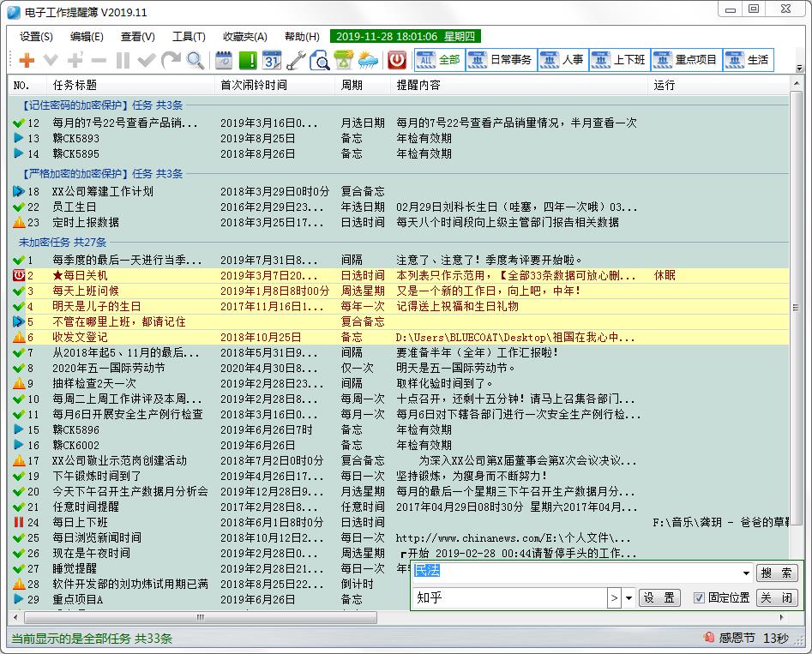Open the dropdown arrow next to 知乎
This screenshot has width=812, height=654.
[x=627, y=597]
